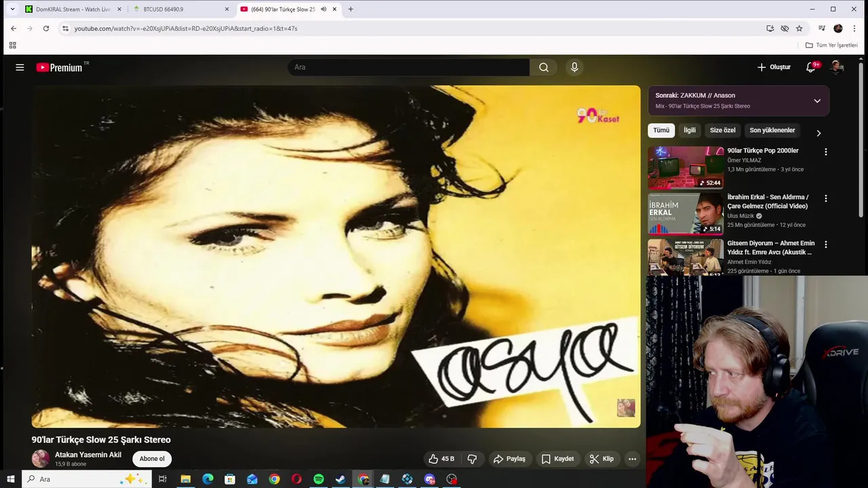Share the video with Paylaş
The width and height of the screenshot is (868, 488).
(509, 459)
